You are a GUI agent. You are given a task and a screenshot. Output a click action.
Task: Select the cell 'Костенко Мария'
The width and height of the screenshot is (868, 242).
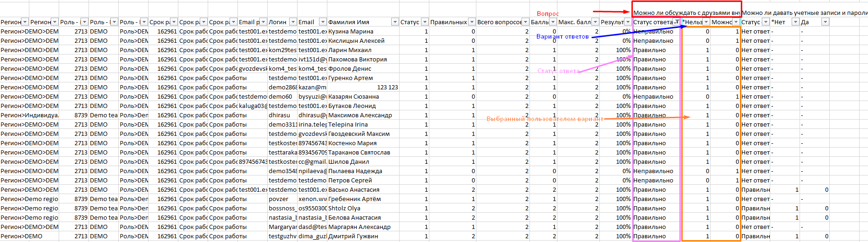click(363, 143)
